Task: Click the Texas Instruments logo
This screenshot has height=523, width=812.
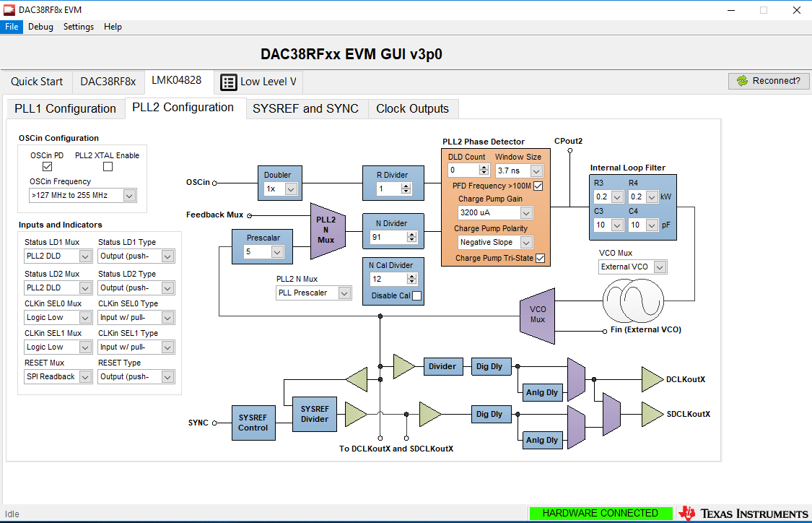Action: pyautogui.click(x=743, y=513)
